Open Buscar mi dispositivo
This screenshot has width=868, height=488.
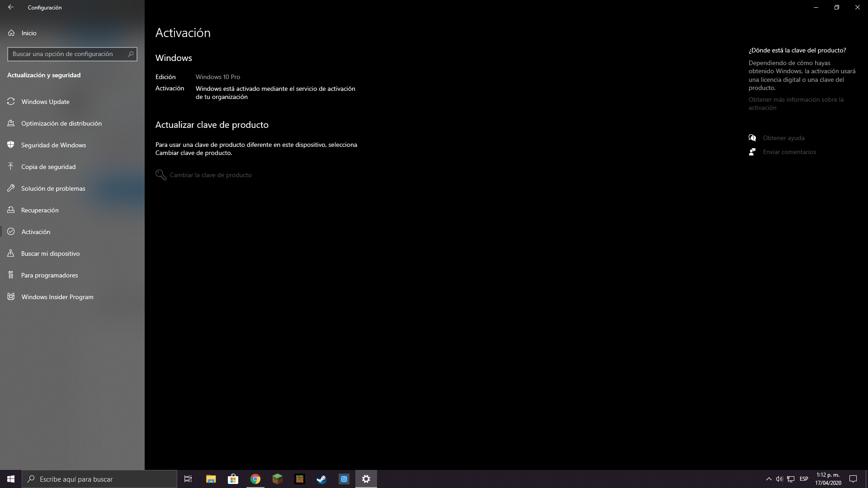pos(50,253)
